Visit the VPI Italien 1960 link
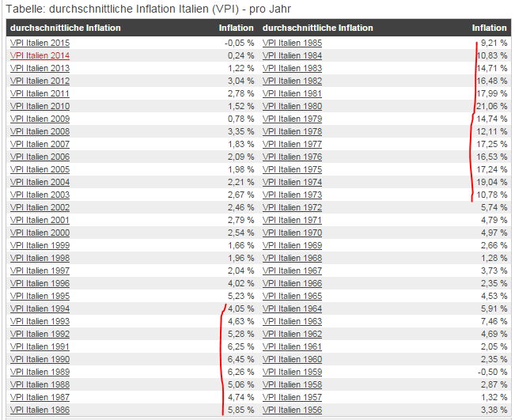515x420 pixels. pos(292,359)
